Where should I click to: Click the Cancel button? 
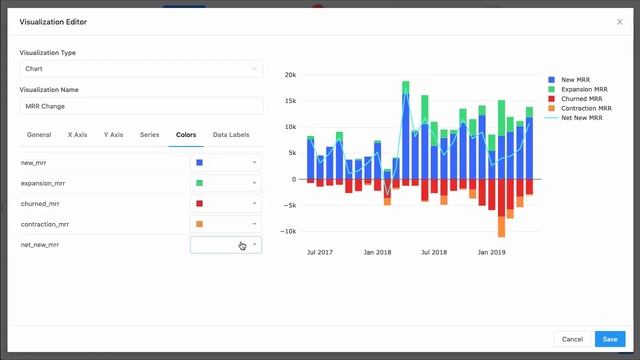pos(572,339)
